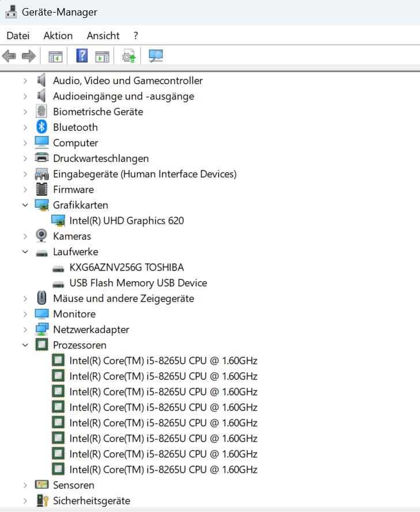420x512 pixels.
Task: Select the Netzwerkadapter label
Action: (91, 329)
